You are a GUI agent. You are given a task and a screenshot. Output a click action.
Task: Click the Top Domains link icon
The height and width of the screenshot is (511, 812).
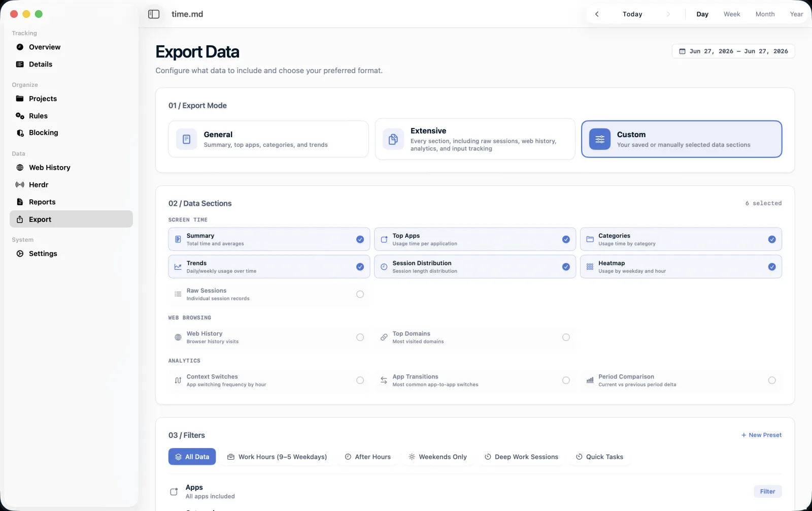pyautogui.click(x=384, y=337)
